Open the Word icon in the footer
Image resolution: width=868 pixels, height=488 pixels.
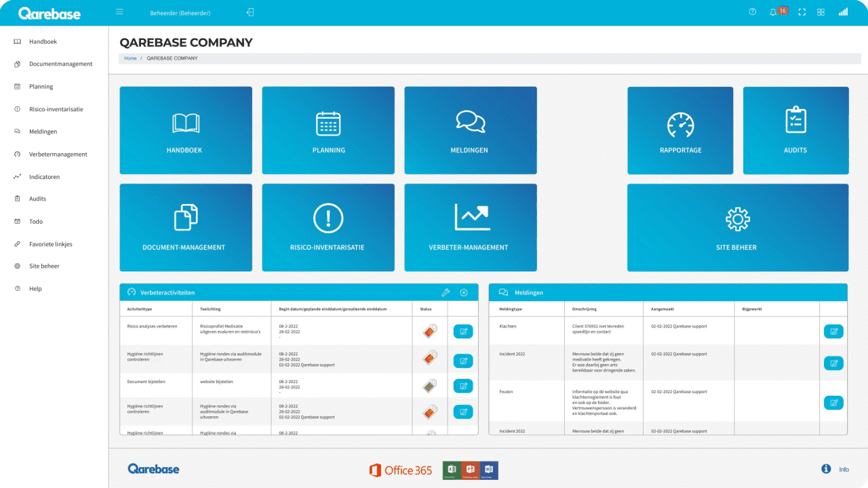point(489,470)
